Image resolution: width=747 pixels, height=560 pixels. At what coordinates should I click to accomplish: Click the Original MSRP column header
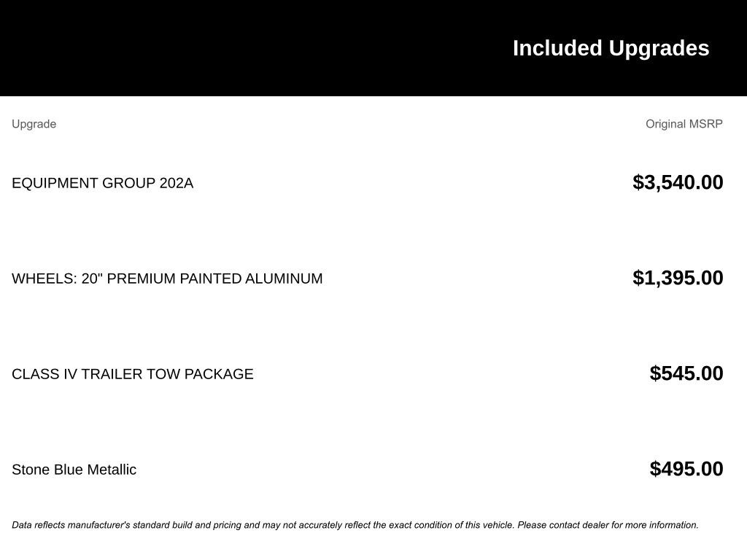pos(684,124)
